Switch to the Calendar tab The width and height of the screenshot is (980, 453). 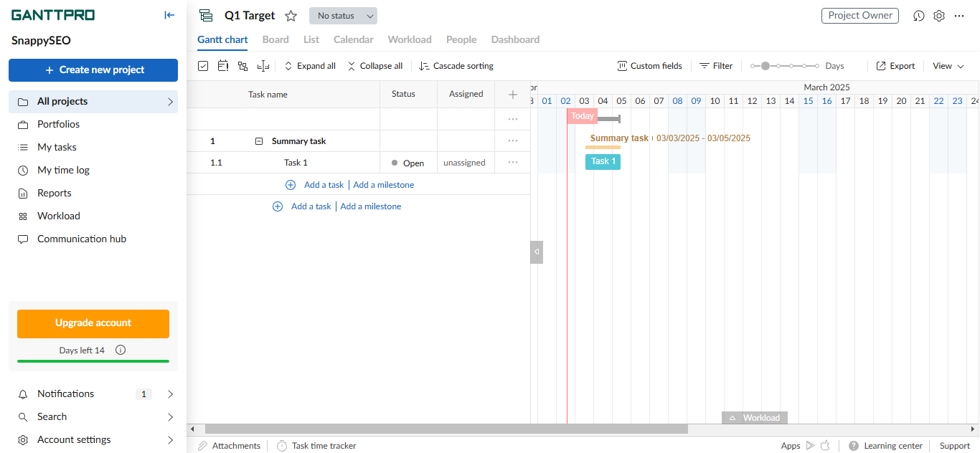point(354,39)
